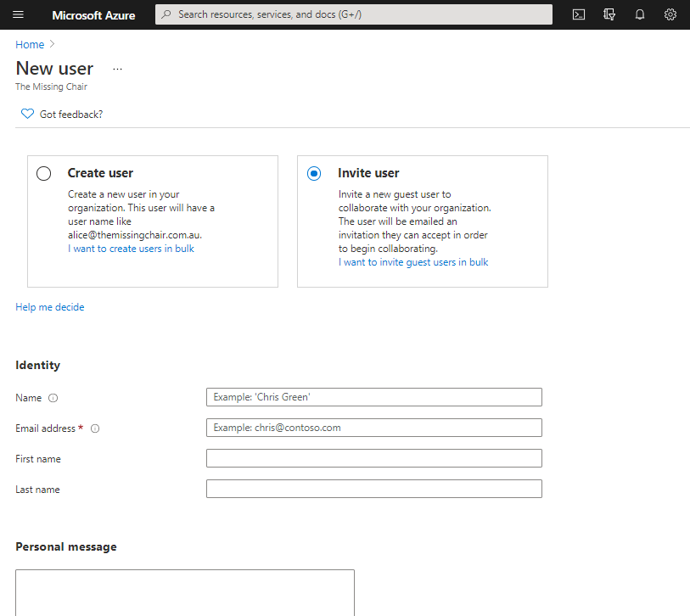Screen dimensions: 690x616
Task: Open the notifications bell
Action: (x=640, y=14)
